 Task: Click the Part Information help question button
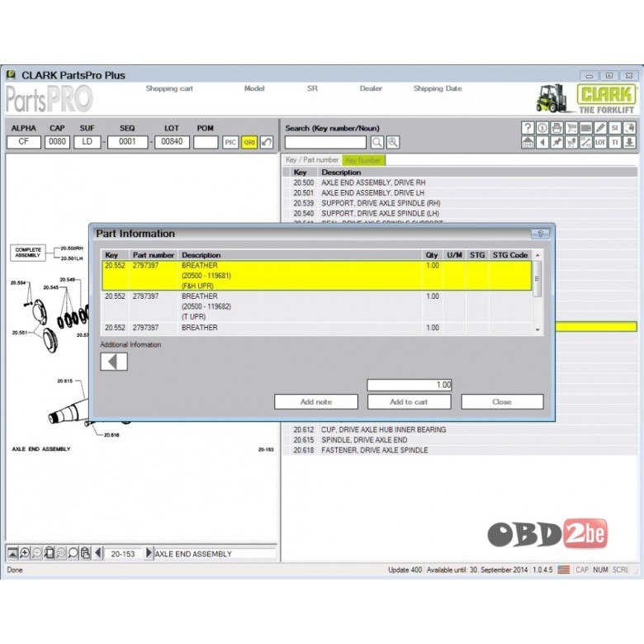pyautogui.click(x=541, y=234)
